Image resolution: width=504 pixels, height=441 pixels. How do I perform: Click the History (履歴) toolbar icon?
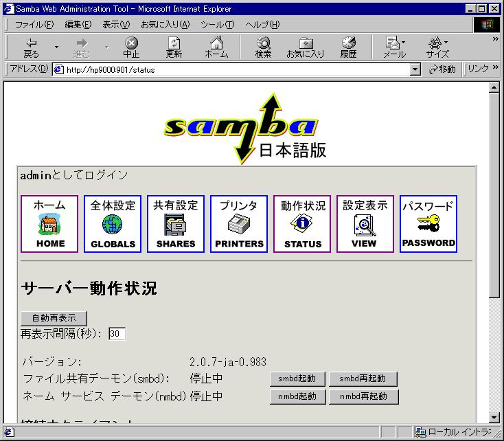click(x=348, y=47)
